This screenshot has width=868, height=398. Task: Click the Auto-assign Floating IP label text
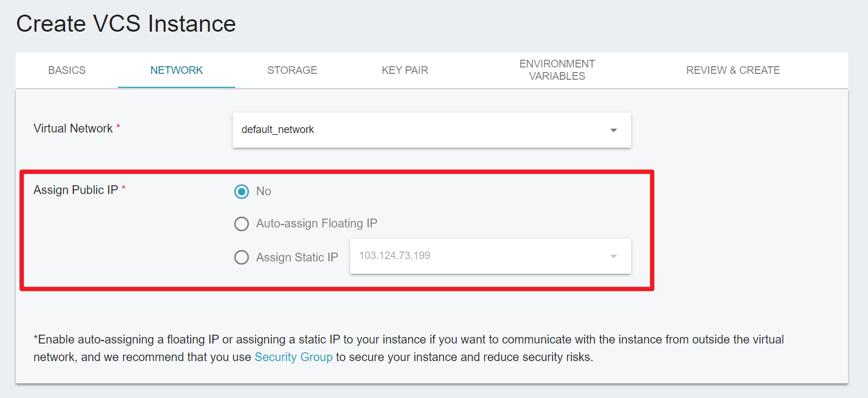pos(317,223)
